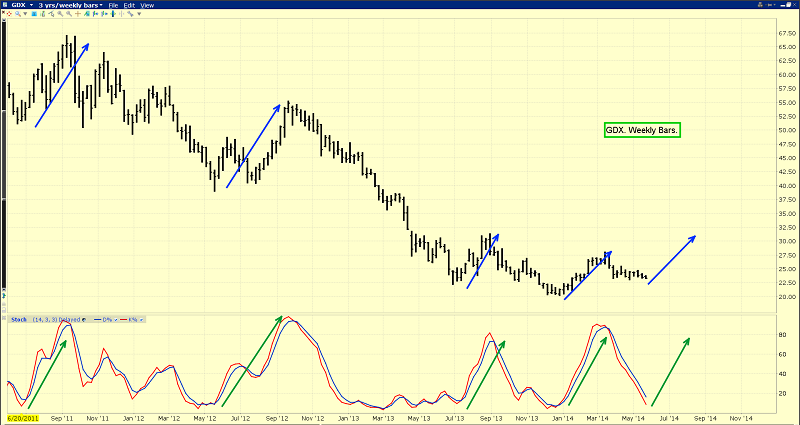This screenshot has width=800, height=425.
Task: Click the red gear icon in toolbar
Action: coord(9,14)
